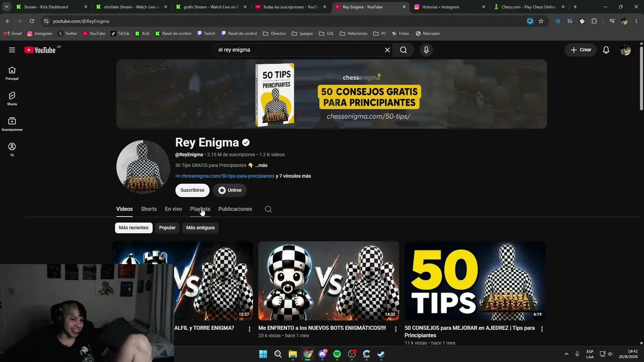Image resolution: width=644 pixels, height=362 pixels.
Task: Open Shorts from the left sidebar
Action: [12, 99]
